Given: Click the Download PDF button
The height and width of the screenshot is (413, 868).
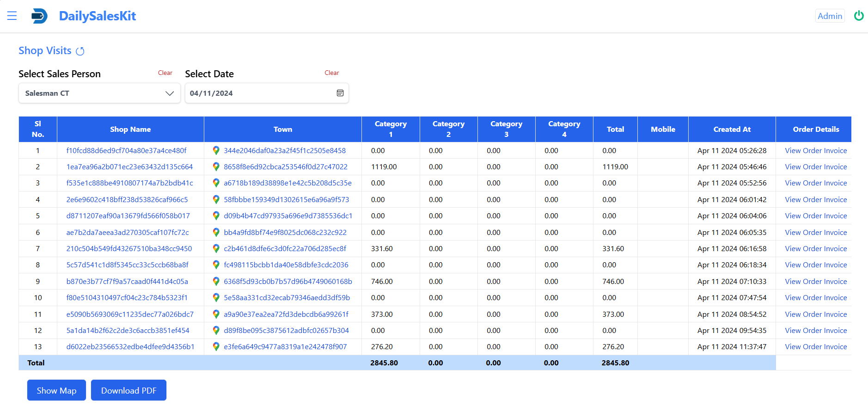Looking at the screenshot, I should [x=128, y=390].
